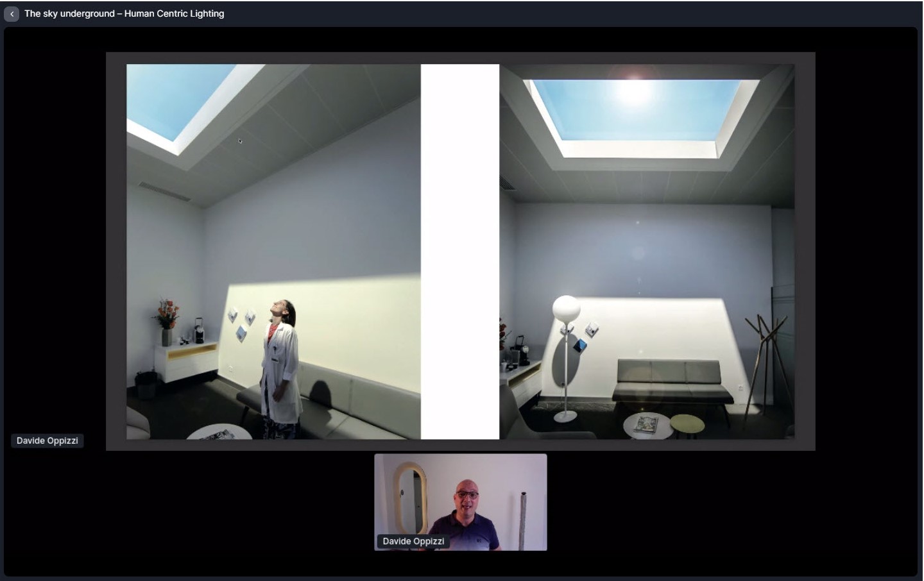
Task: Click the white cabinet in left photo
Action: [186, 362]
